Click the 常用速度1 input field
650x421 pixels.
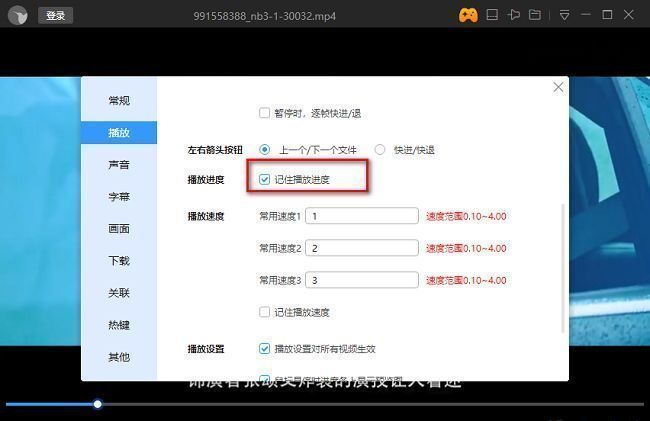coord(362,216)
